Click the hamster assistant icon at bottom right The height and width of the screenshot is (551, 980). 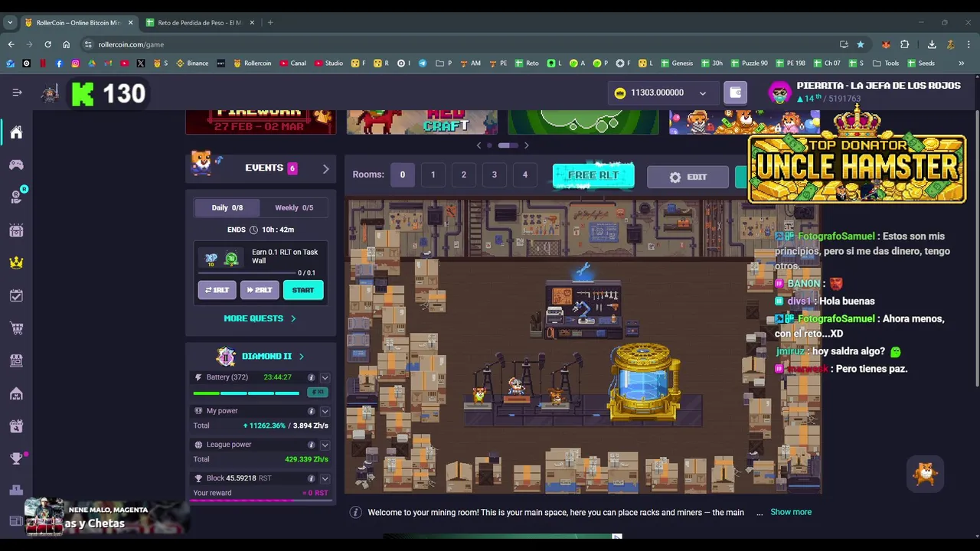pos(926,474)
